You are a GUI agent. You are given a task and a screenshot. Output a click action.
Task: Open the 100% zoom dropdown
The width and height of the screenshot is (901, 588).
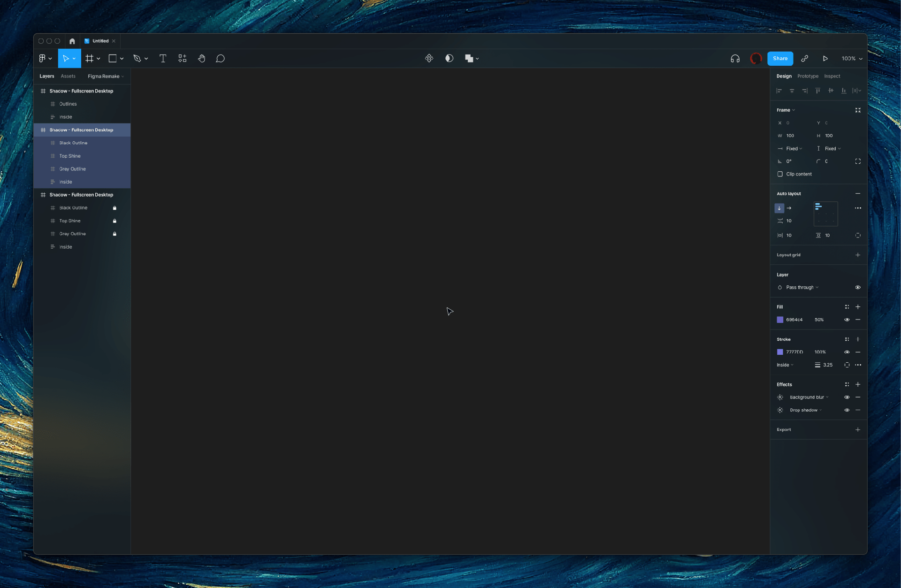(852, 59)
